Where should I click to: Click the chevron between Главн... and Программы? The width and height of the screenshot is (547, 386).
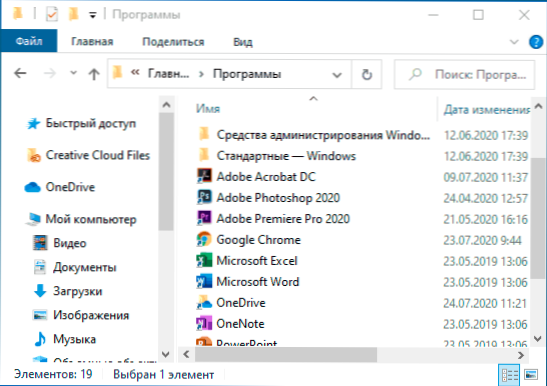[x=201, y=74]
